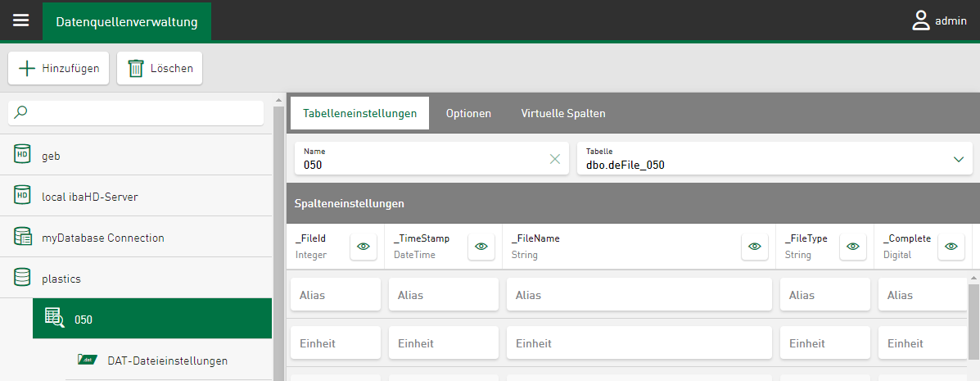Click the geb HD database icon
980x381 pixels.
pos(22,155)
